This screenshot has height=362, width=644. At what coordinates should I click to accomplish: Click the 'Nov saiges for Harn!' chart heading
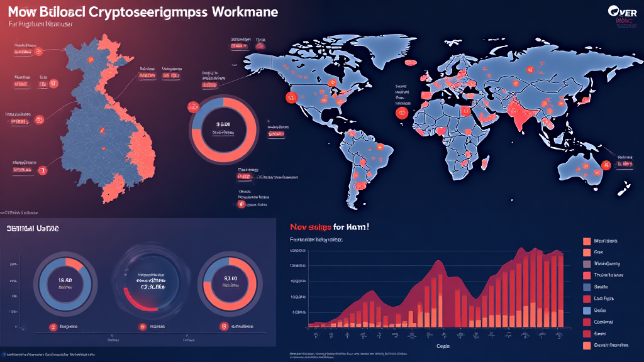coord(328,227)
